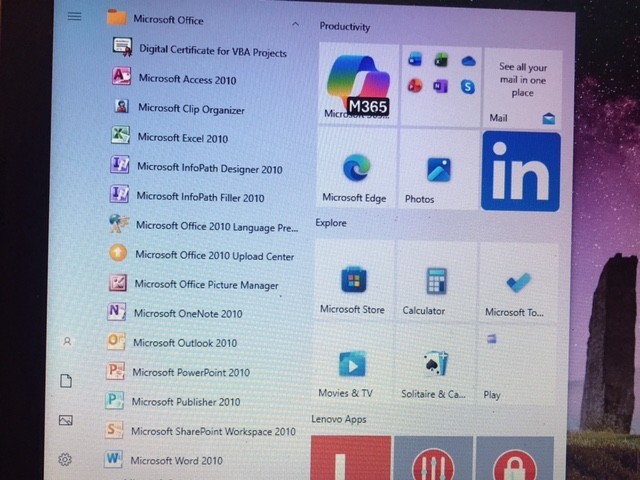This screenshot has width=640, height=480.
Task: Launch Microsoft Word 2010 icon
Action: coord(113,459)
